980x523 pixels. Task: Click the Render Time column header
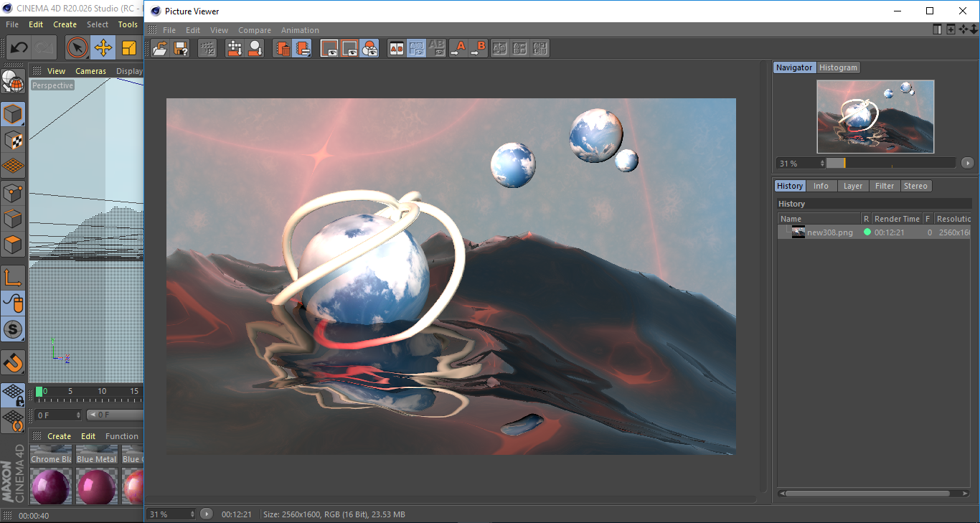point(897,219)
